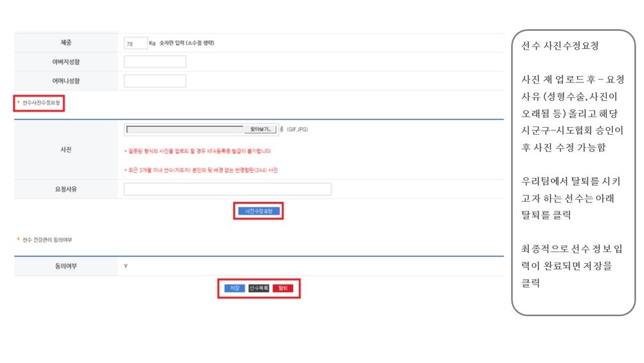Click the orange arrow before 선수사진수정요청
The width and height of the screenshot is (644, 363).
click(x=19, y=102)
